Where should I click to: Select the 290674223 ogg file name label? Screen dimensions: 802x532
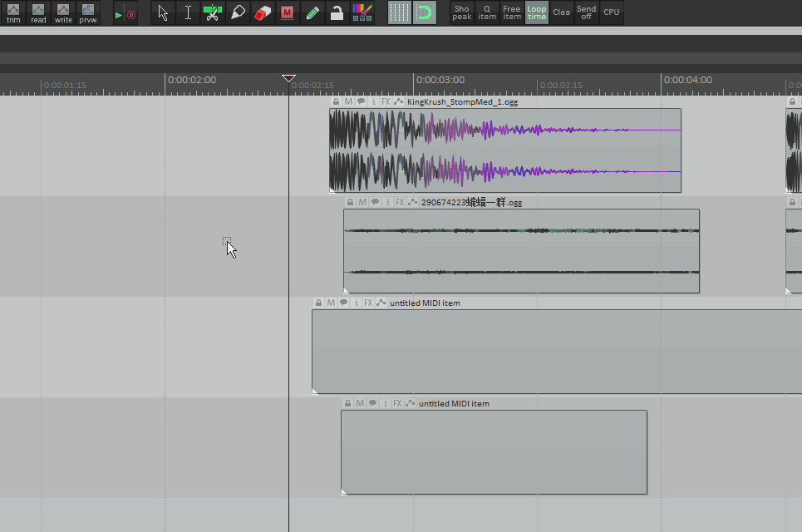point(471,203)
